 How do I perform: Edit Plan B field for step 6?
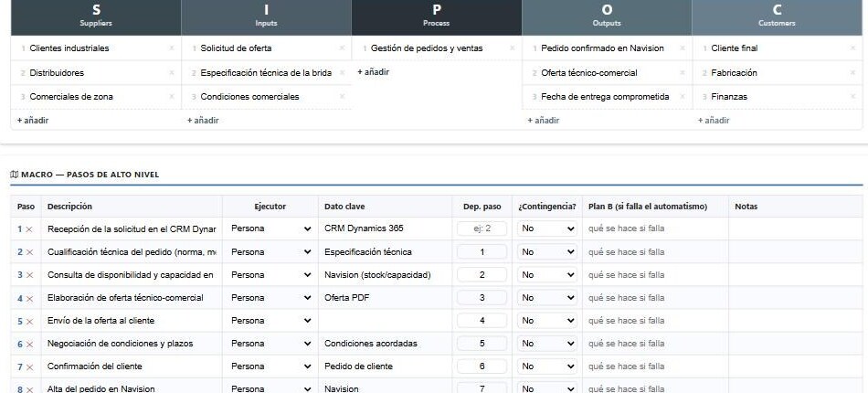pos(655,343)
